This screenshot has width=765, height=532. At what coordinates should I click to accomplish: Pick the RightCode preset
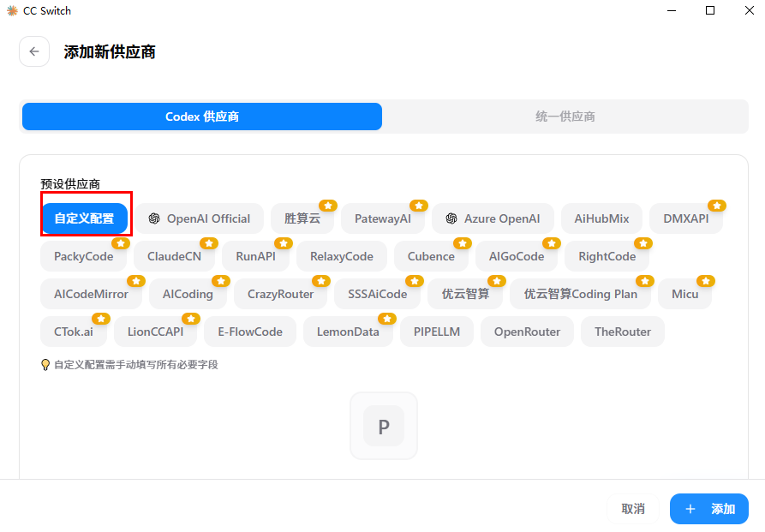[x=607, y=256]
